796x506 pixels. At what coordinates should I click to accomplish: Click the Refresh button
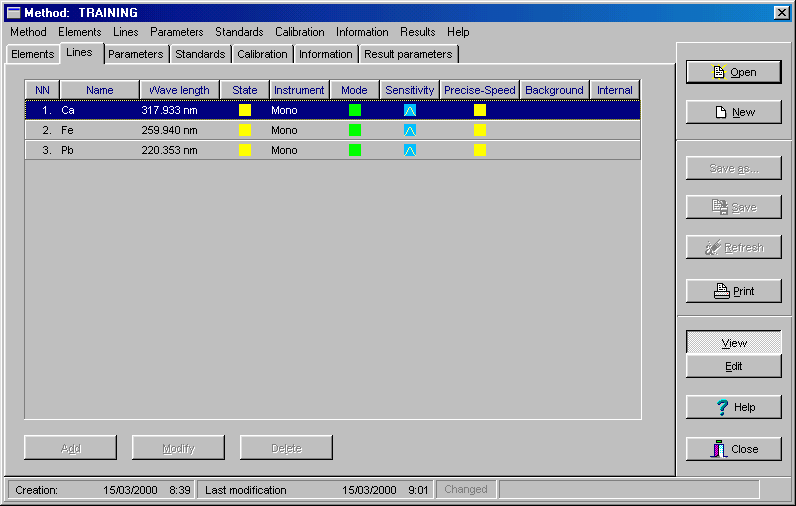tap(734, 247)
